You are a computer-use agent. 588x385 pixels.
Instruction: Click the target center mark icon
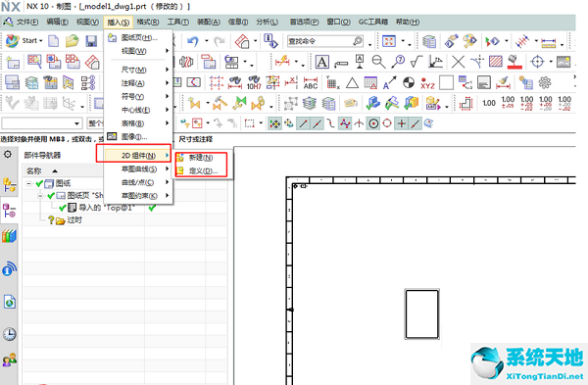coord(537,62)
